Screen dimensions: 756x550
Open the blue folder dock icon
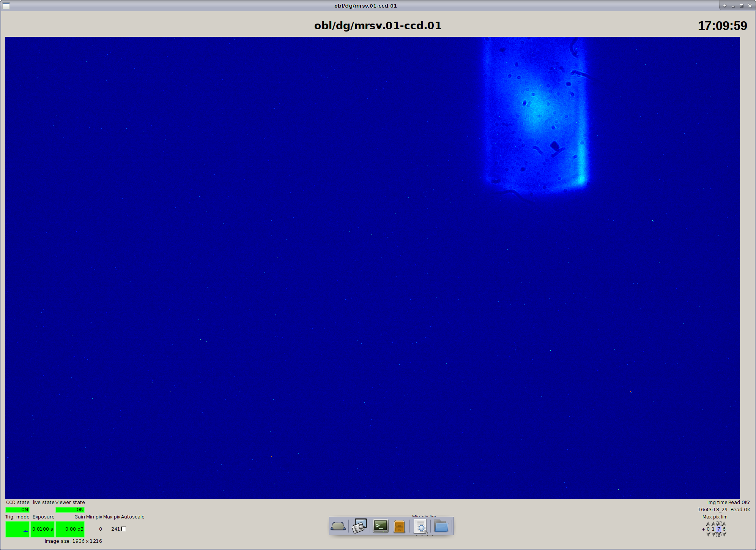441,526
